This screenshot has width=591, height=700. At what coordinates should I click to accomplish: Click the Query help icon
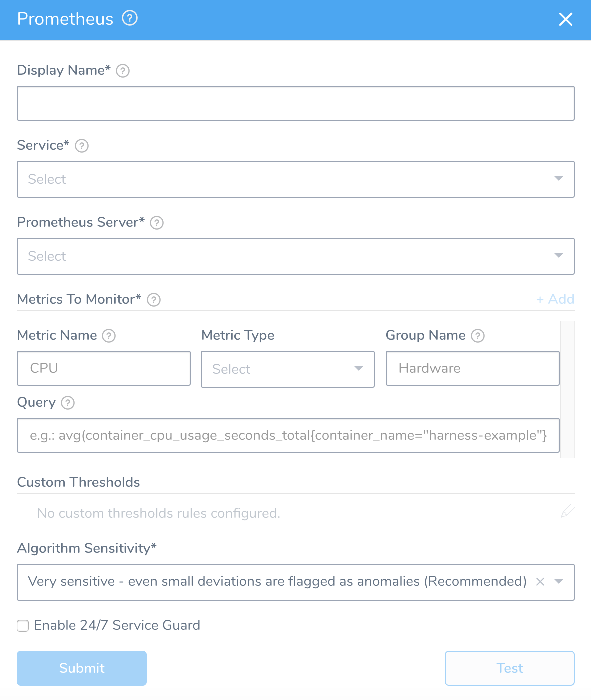click(x=68, y=403)
